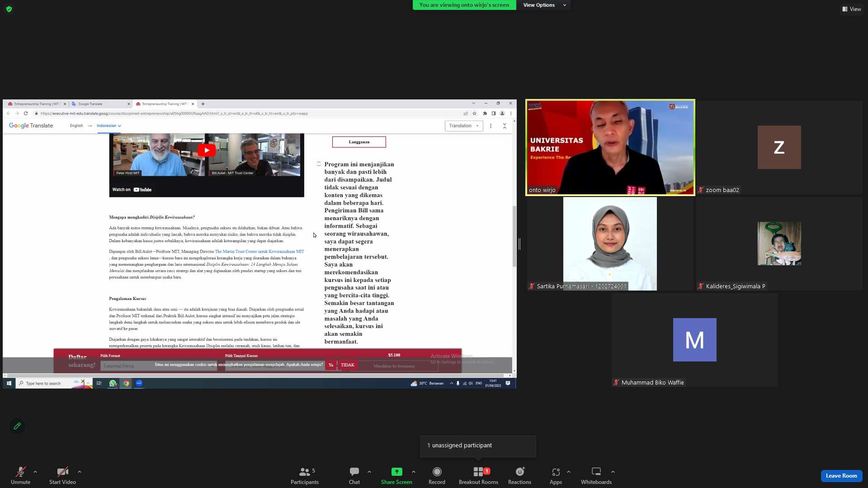The image size is (868, 488).
Task: Open the Apps panel
Action: (x=556, y=475)
